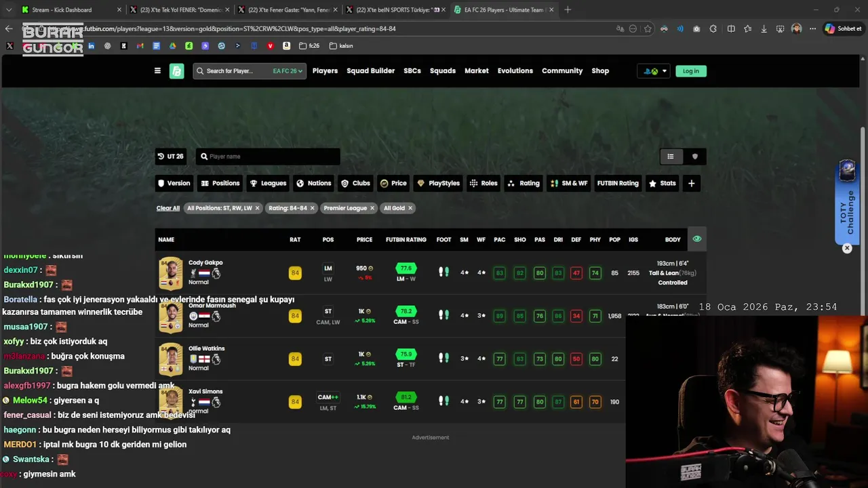Click Ollie Watkins card thumbnail
The image size is (868, 488).
[x=171, y=359]
